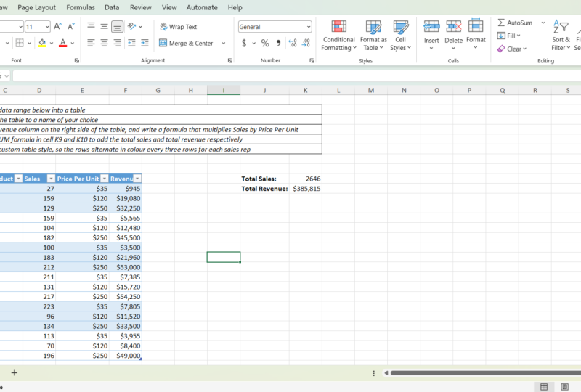Select the Total Revenue value $385,815

(306, 189)
